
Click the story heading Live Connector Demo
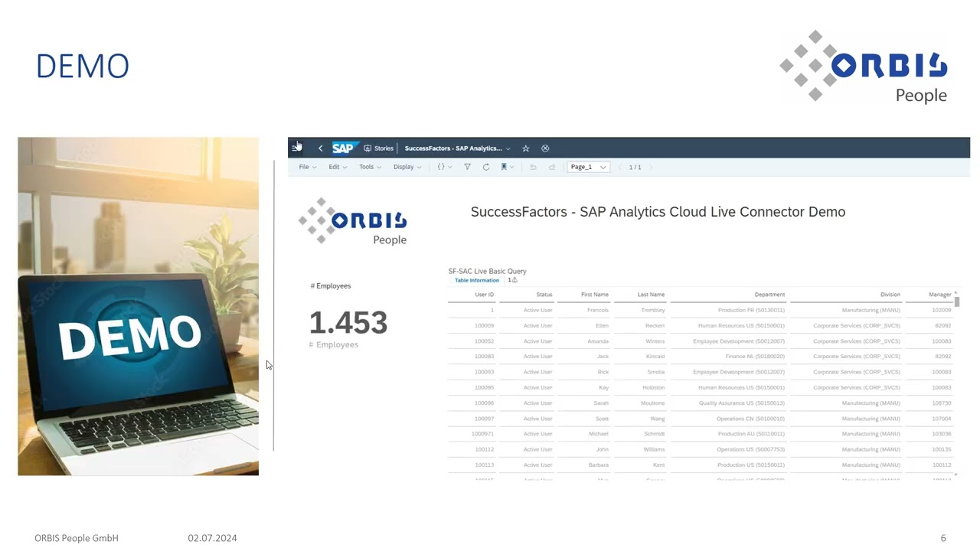point(658,212)
